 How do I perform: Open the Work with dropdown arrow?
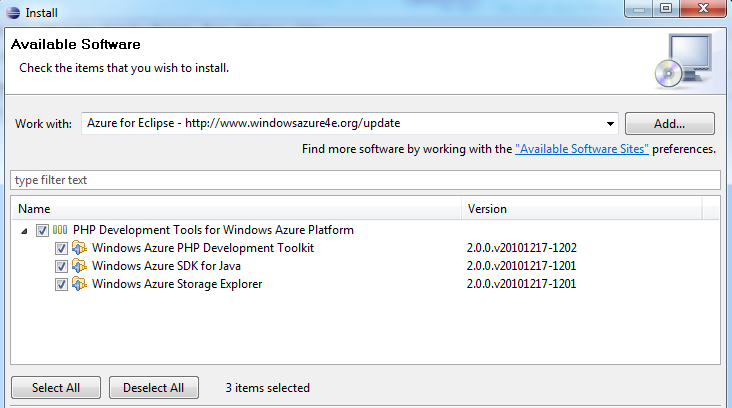click(610, 124)
